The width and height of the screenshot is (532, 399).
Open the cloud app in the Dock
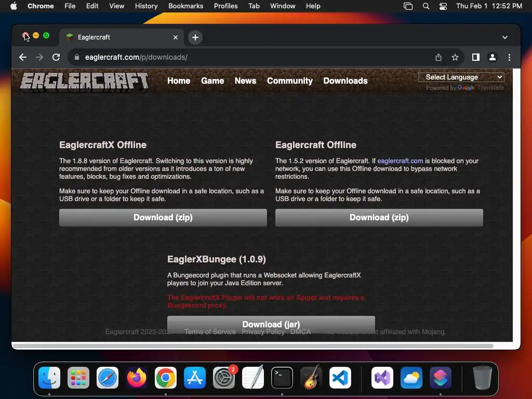tap(411, 378)
